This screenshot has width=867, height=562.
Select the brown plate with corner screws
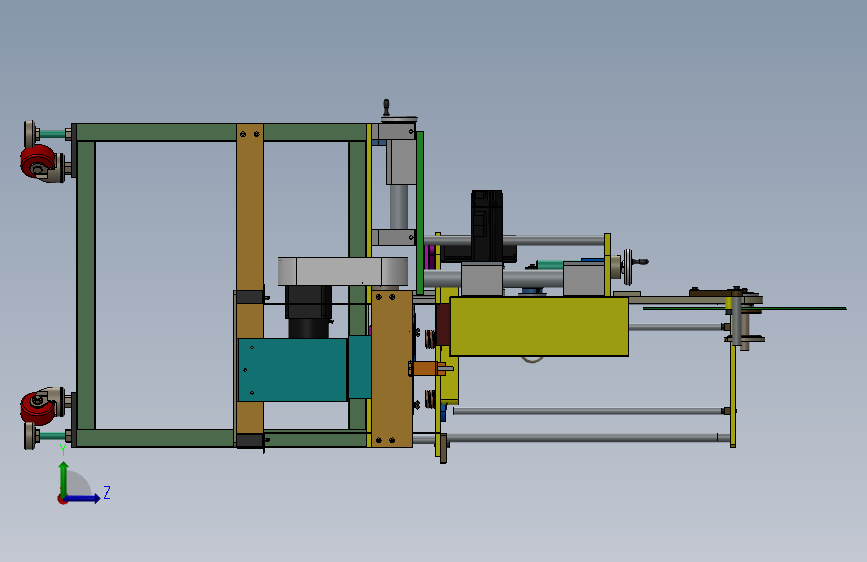point(392,369)
